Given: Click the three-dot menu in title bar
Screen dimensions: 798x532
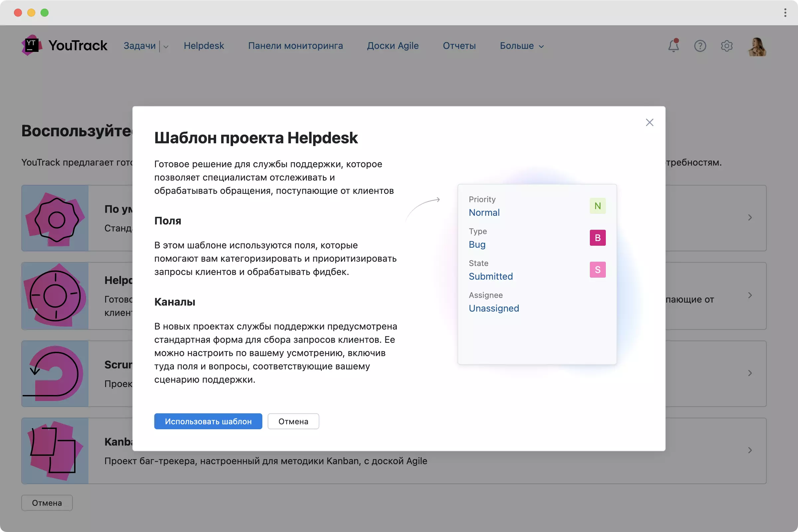Looking at the screenshot, I should (785, 13).
